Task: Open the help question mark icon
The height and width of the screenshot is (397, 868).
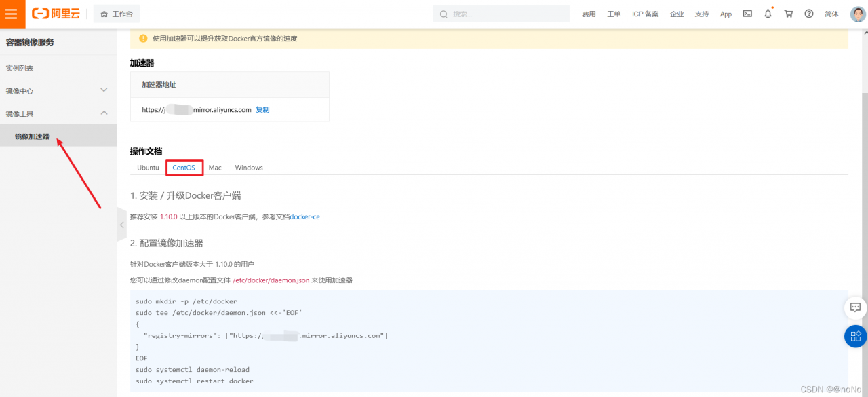Action: (809, 14)
